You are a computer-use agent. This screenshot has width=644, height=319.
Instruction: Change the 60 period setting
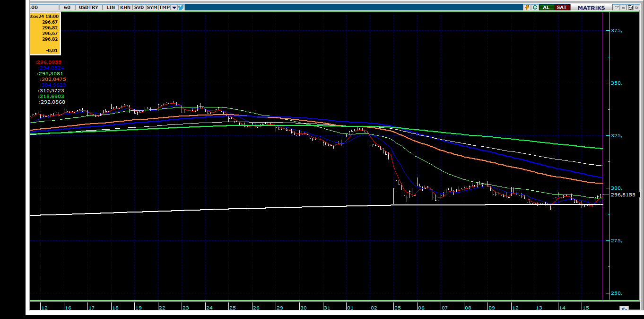[67, 8]
